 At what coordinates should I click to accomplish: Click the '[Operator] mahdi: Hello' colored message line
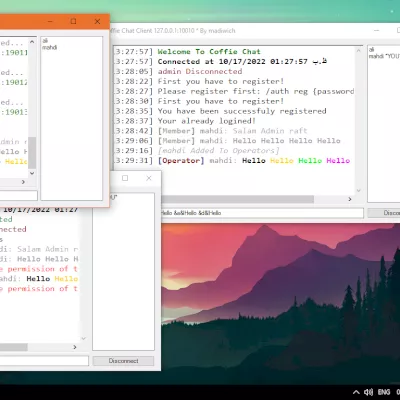click(x=254, y=161)
